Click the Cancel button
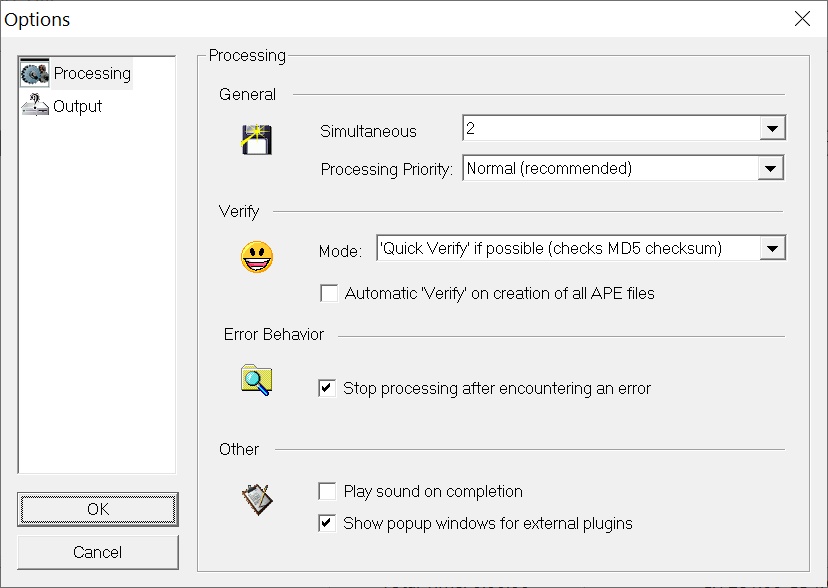Screen dimensions: 828x588 [x=98, y=552]
